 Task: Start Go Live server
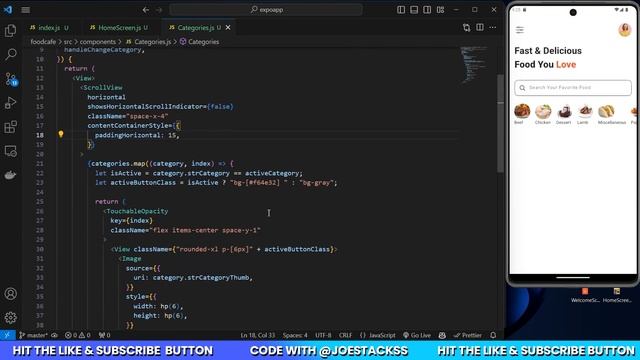(417, 335)
